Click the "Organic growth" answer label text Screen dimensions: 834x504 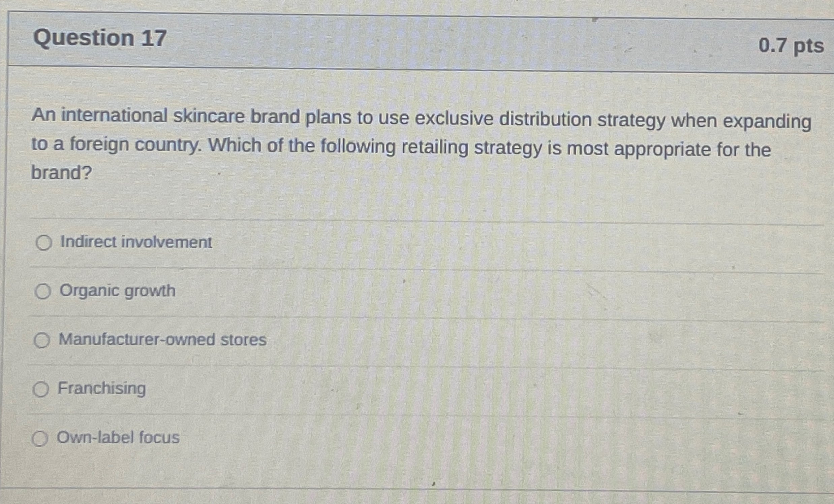pyautogui.click(x=118, y=291)
